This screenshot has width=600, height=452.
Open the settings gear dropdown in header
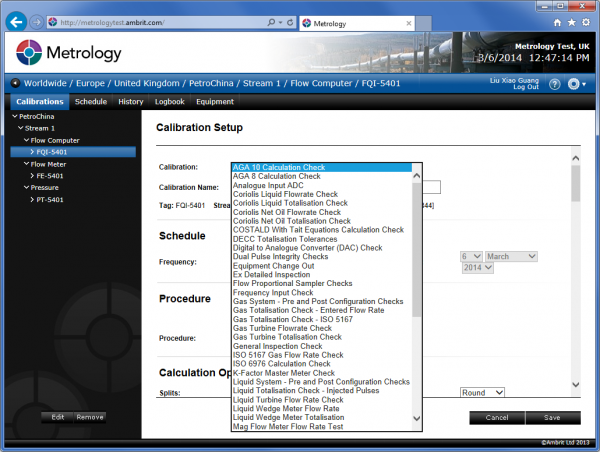pos(576,84)
